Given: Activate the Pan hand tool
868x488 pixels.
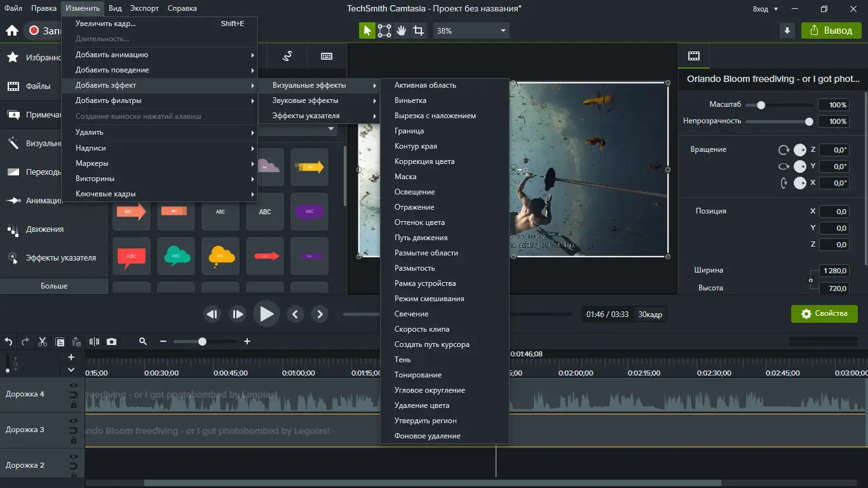Looking at the screenshot, I should 401,30.
